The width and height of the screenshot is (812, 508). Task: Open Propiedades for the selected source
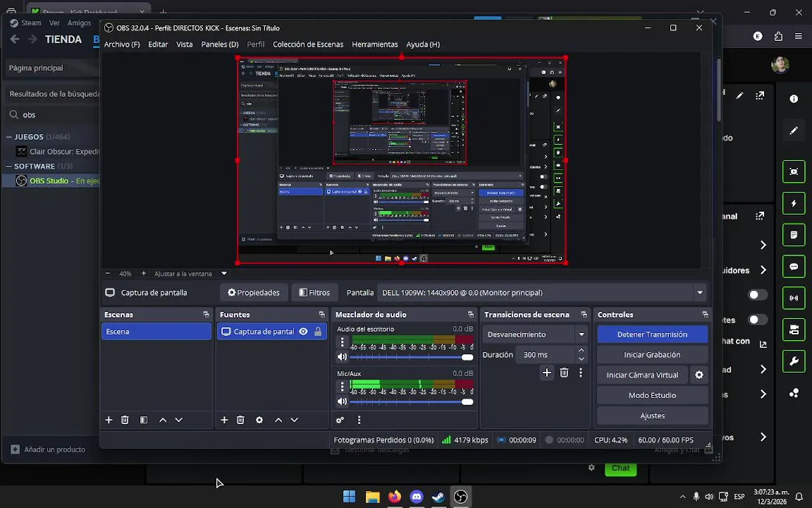(254, 293)
